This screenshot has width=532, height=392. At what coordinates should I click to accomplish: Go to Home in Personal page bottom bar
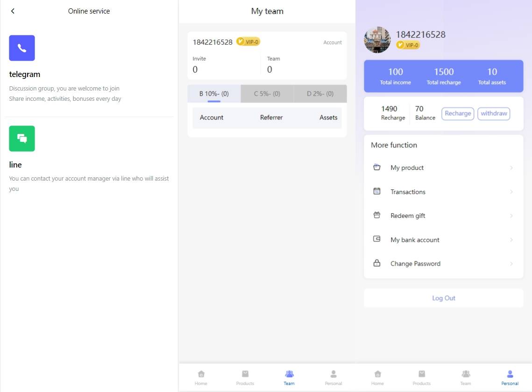pyautogui.click(x=377, y=377)
